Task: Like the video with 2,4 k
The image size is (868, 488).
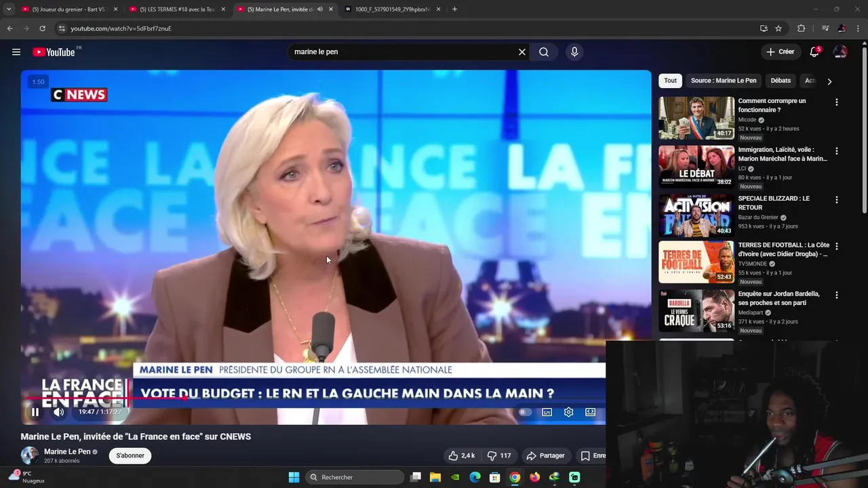Action: 462,455
